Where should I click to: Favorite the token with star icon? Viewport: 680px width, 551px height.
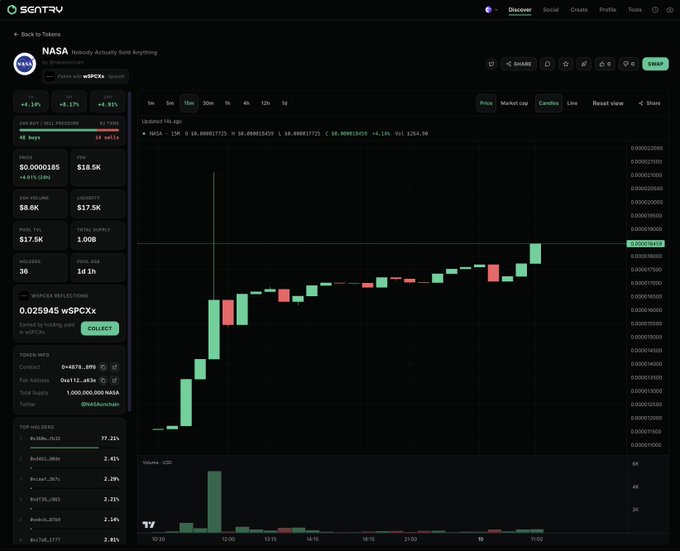(x=566, y=64)
